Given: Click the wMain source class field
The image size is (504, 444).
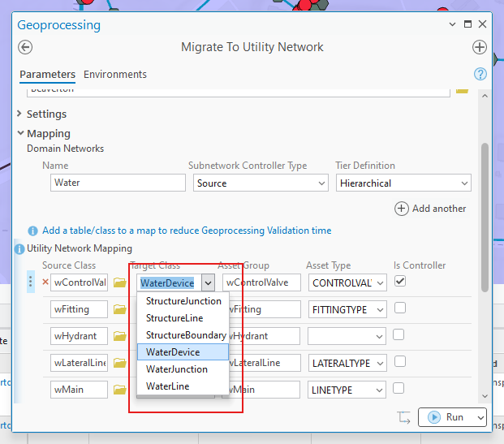Looking at the screenshot, I should pos(79,390).
